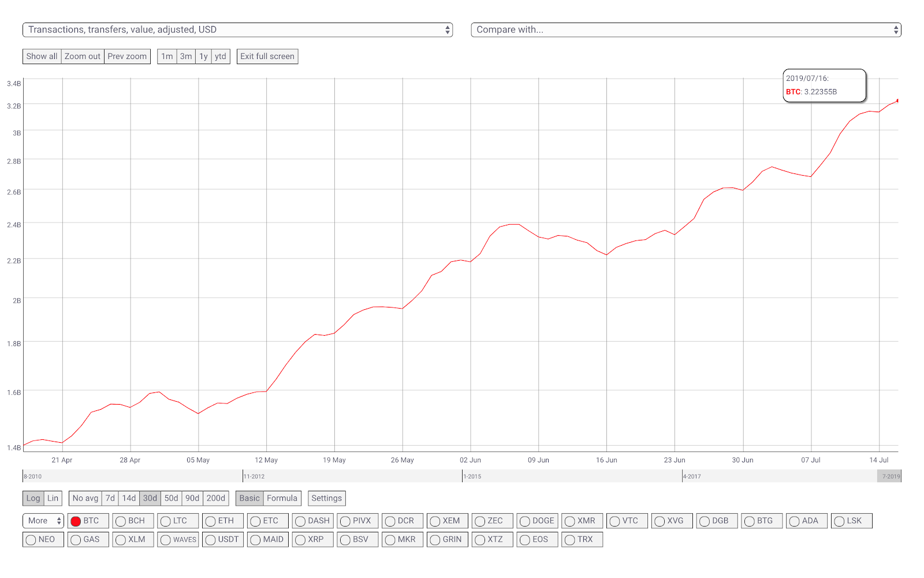Select the 3m zoom range
This screenshot has height=578, width=924.
tap(186, 56)
